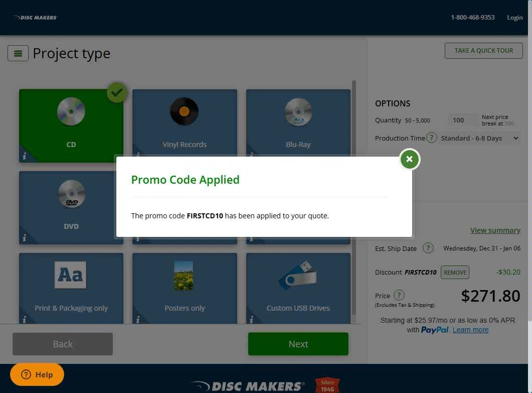Click the PayPal logo text

click(x=435, y=330)
